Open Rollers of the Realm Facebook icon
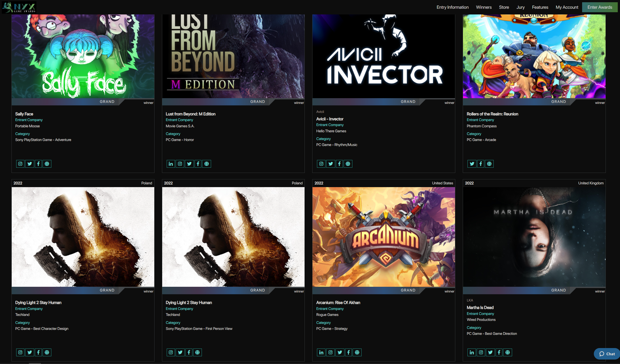Screen dimensions: 620x364 [x=481, y=164]
